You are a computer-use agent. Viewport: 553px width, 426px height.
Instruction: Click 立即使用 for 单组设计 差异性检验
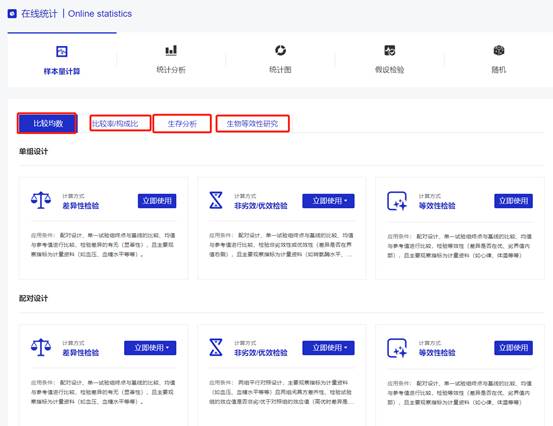pyautogui.click(x=157, y=201)
